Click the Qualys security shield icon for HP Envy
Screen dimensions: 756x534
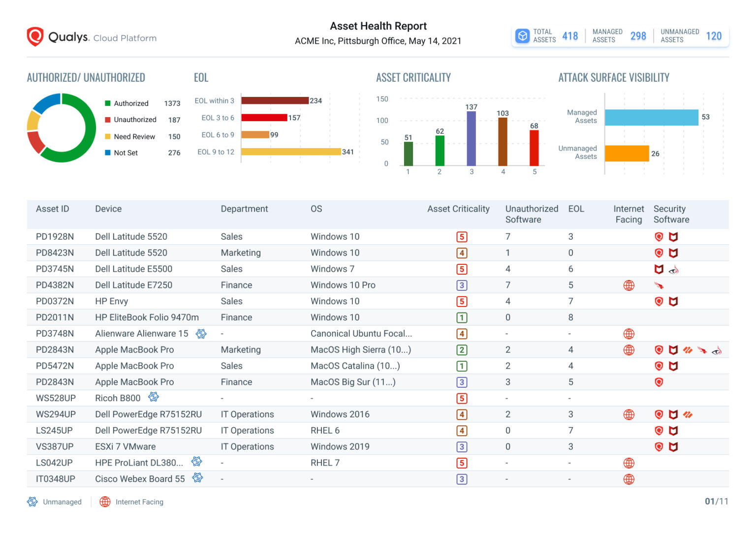coord(659,301)
